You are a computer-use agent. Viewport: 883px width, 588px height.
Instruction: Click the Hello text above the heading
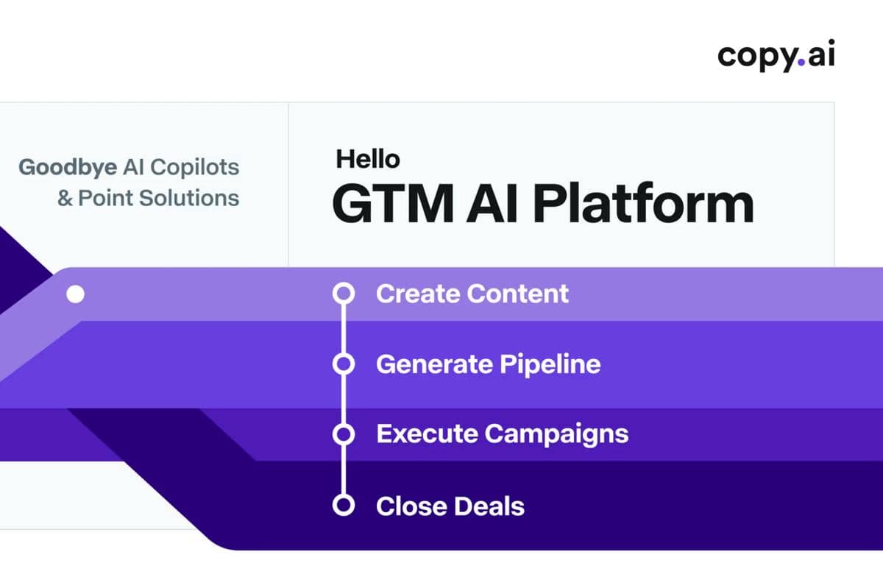click(x=367, y=158)
